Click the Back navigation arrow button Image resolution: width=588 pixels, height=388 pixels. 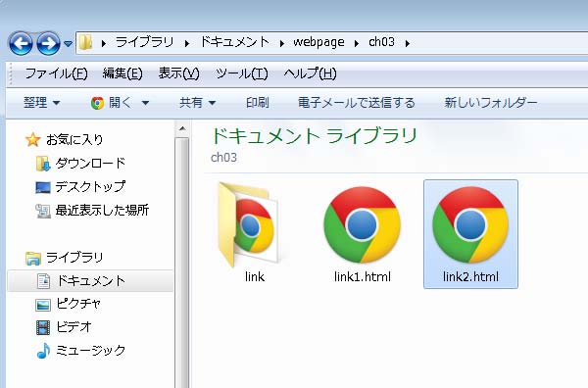[21, 43]
